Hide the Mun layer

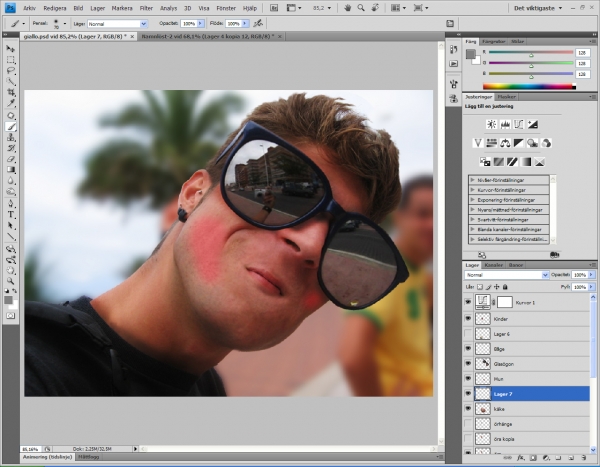(468, 379)
